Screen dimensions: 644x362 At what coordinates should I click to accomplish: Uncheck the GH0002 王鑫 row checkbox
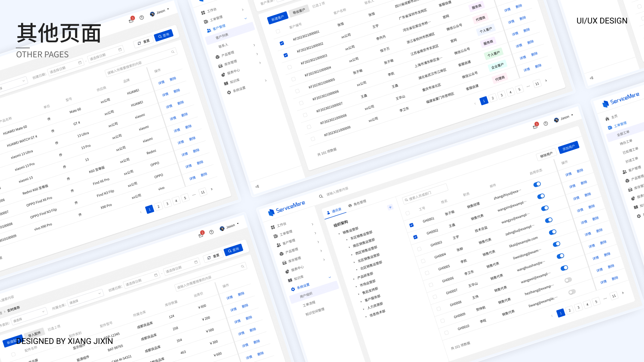tap(415, 237)
